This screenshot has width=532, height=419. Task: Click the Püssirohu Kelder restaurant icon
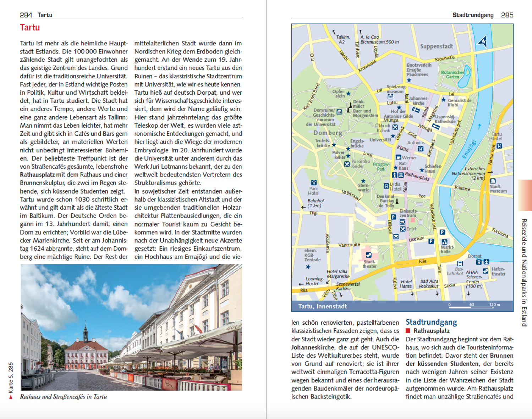point(347,164)
